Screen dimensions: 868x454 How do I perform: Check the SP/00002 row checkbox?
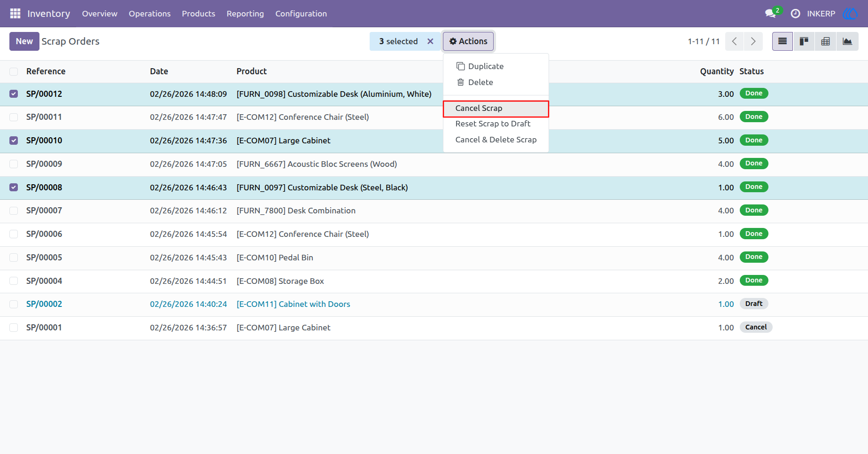14,304
